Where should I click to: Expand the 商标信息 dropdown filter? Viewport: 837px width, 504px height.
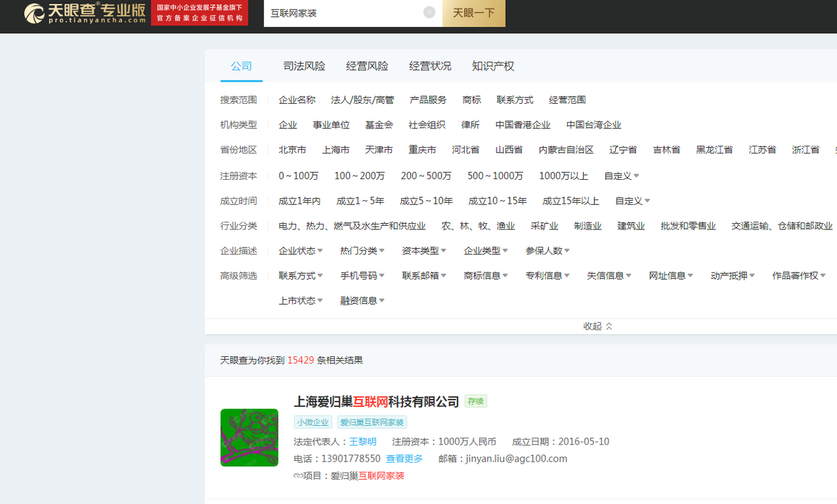pos(486,276)
